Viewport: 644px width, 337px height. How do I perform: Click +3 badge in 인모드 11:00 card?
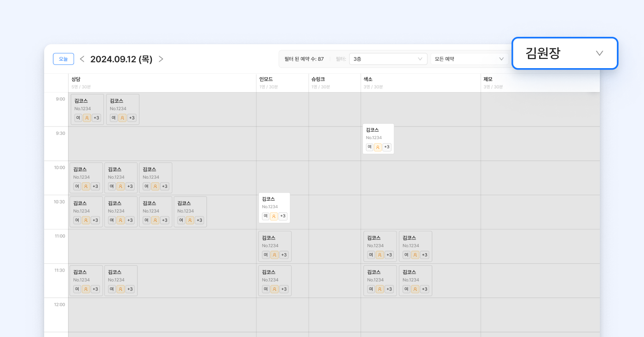point(284,255)
